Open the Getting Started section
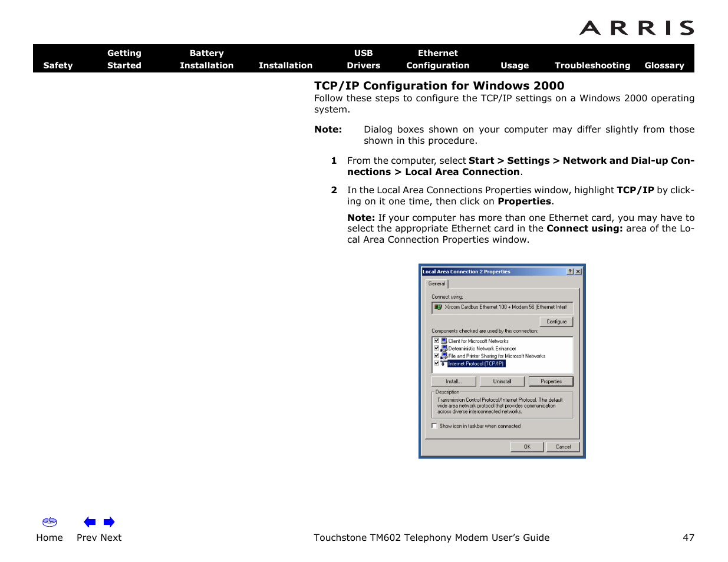 (x=124, y=59)
